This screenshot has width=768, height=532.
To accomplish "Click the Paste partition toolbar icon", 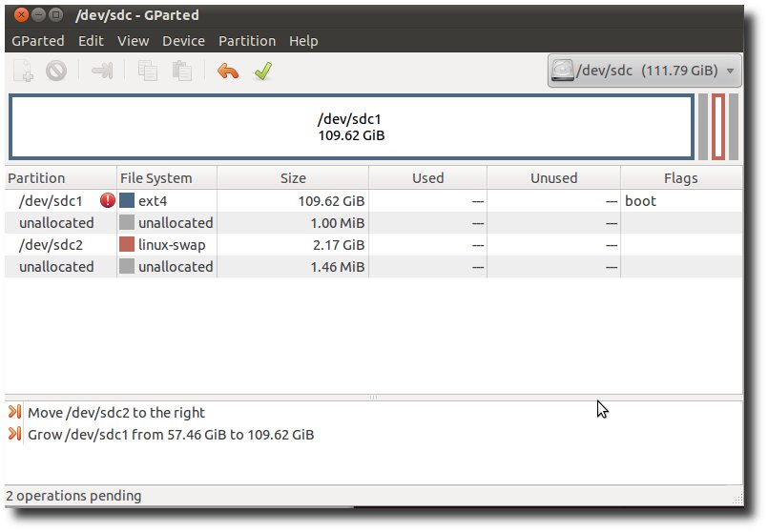I will tap(181, 71).
